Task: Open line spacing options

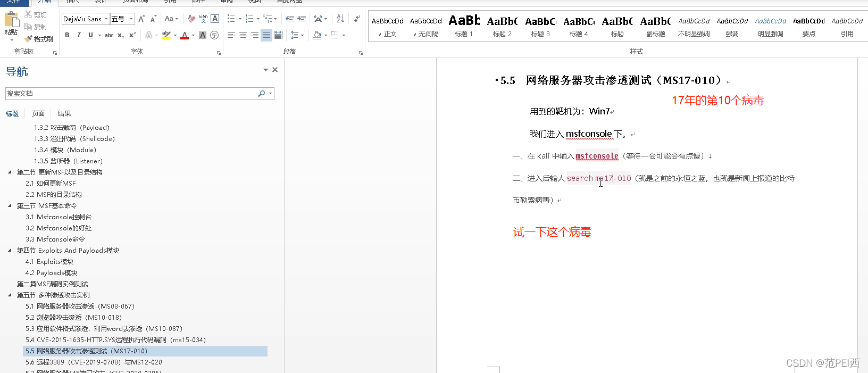Action: (x=295, y=35)
